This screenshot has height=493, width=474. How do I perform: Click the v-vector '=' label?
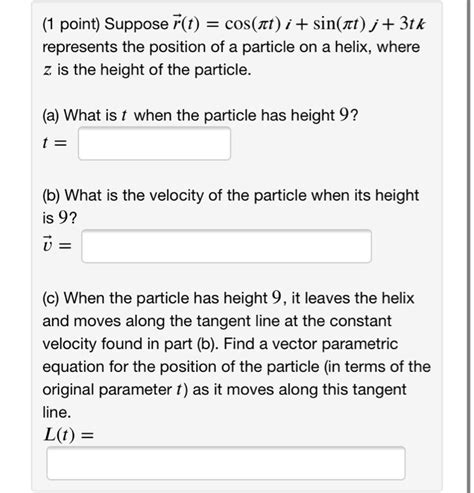57,245
